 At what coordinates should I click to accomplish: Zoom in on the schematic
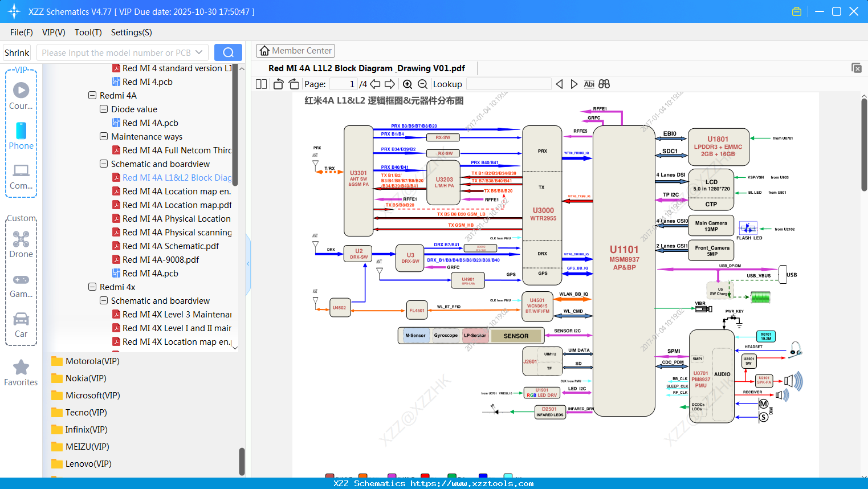coord(407,84)
